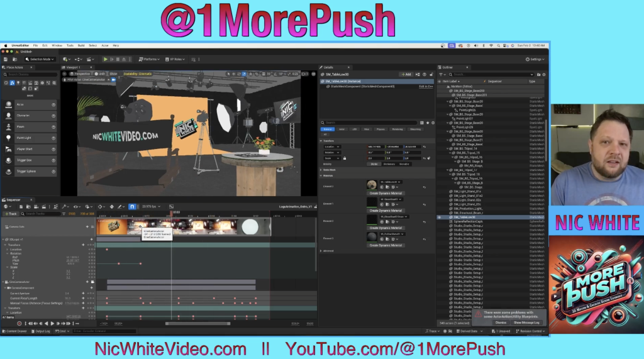Open the Content Drawer button

click(15, 331)
